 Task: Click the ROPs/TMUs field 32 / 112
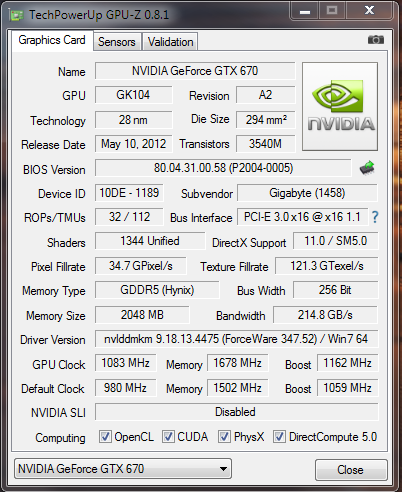(129, 217)
